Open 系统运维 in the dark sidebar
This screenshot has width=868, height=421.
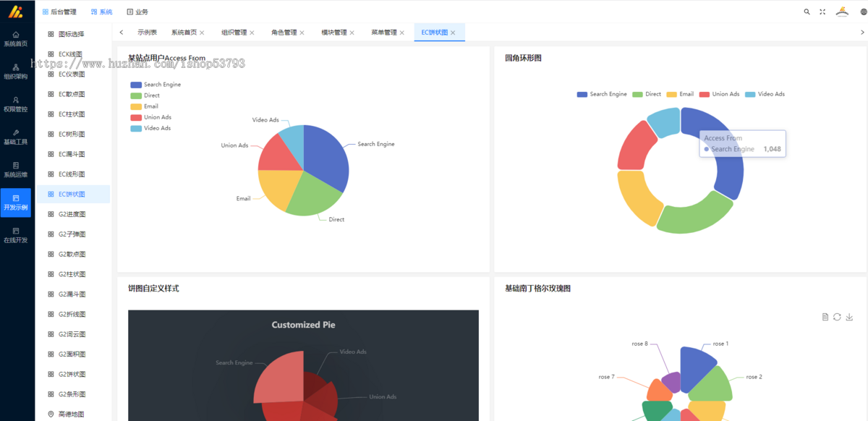tap(16, 170)
